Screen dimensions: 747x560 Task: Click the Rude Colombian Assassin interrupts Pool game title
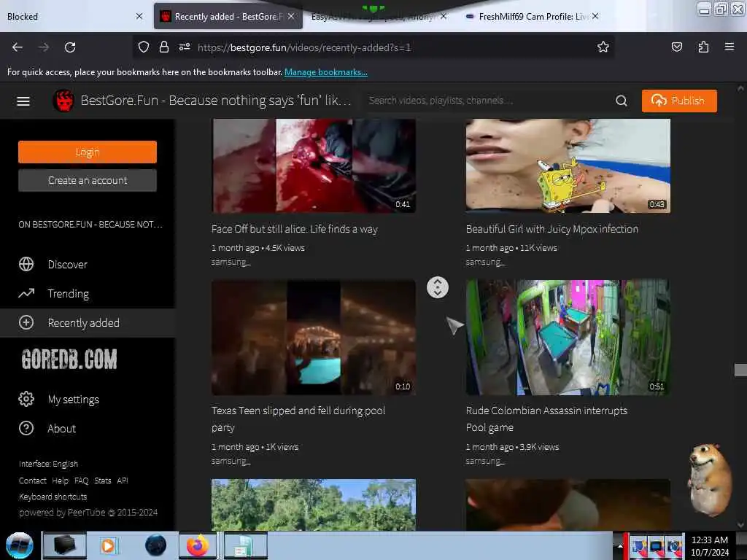point(546,419)
